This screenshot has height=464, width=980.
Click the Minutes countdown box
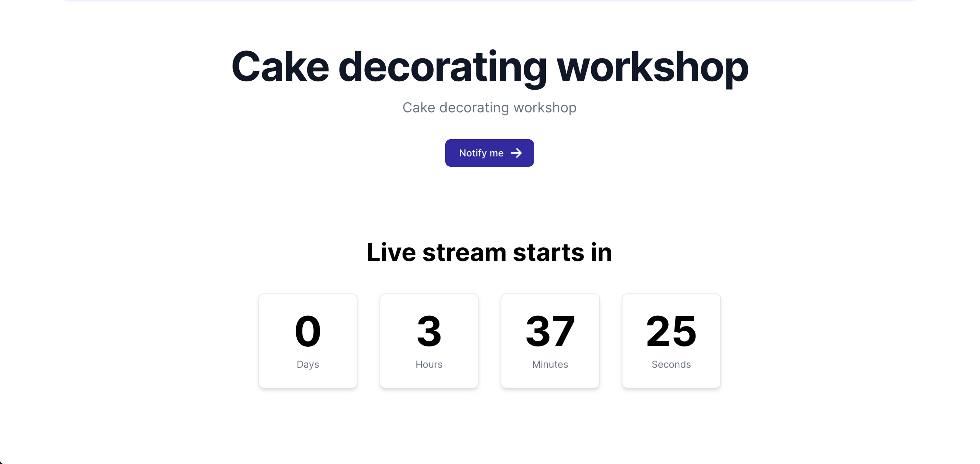coord(550,341)
